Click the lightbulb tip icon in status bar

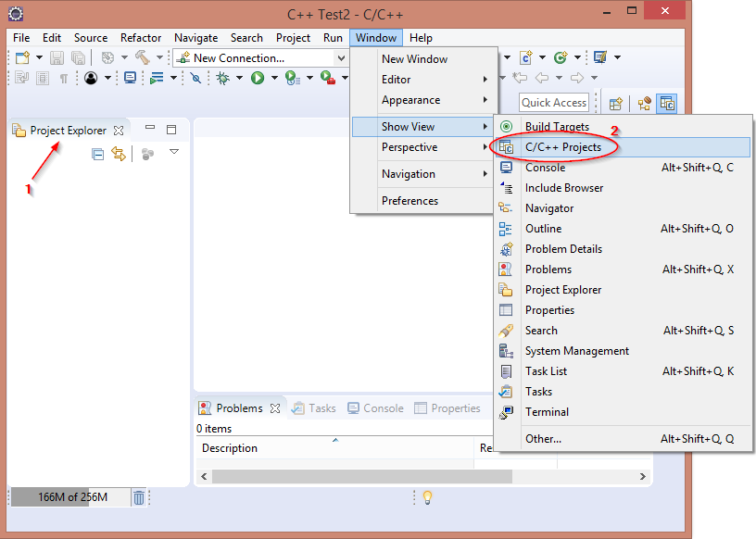tap(427, 497)
